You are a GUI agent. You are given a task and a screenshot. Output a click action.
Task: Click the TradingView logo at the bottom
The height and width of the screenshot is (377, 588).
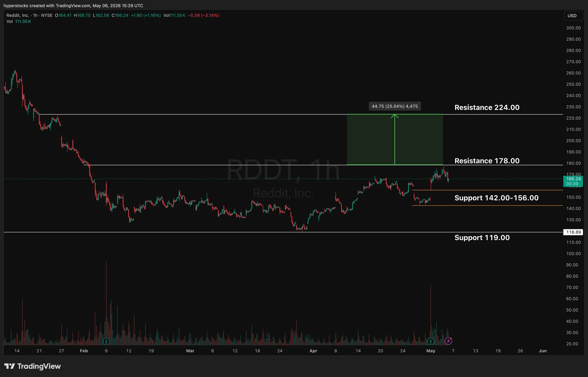(x=32, y=366)
